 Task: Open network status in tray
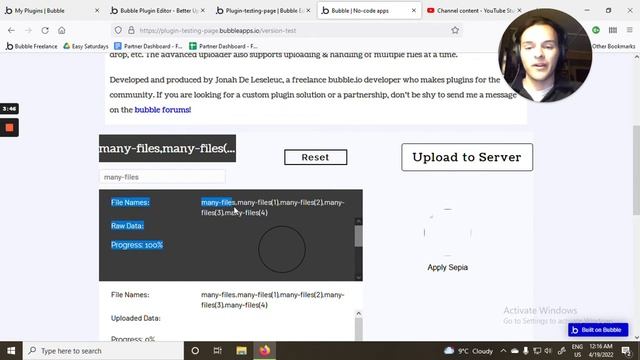pyautogui.click(x=537, y=351)
